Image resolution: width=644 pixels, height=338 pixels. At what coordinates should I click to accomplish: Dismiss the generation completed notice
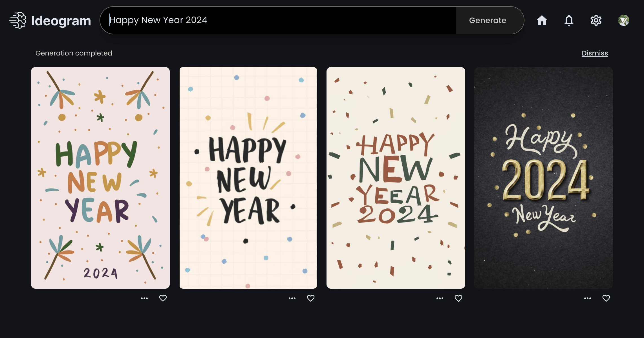[595, 53]
